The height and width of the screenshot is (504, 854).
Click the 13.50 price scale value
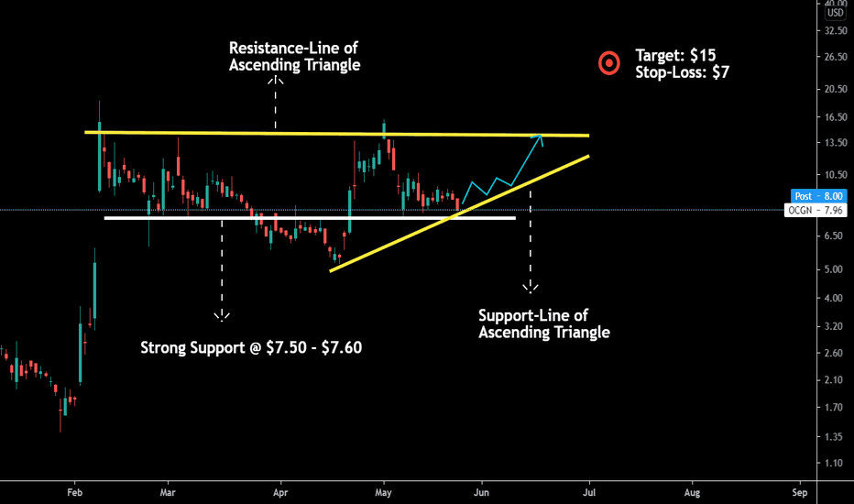point(836,143)
